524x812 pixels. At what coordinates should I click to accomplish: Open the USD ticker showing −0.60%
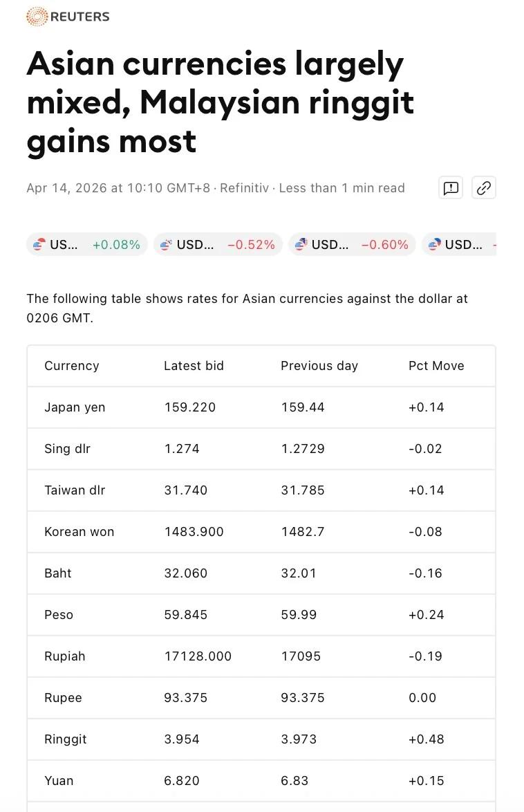click(353, 244)
